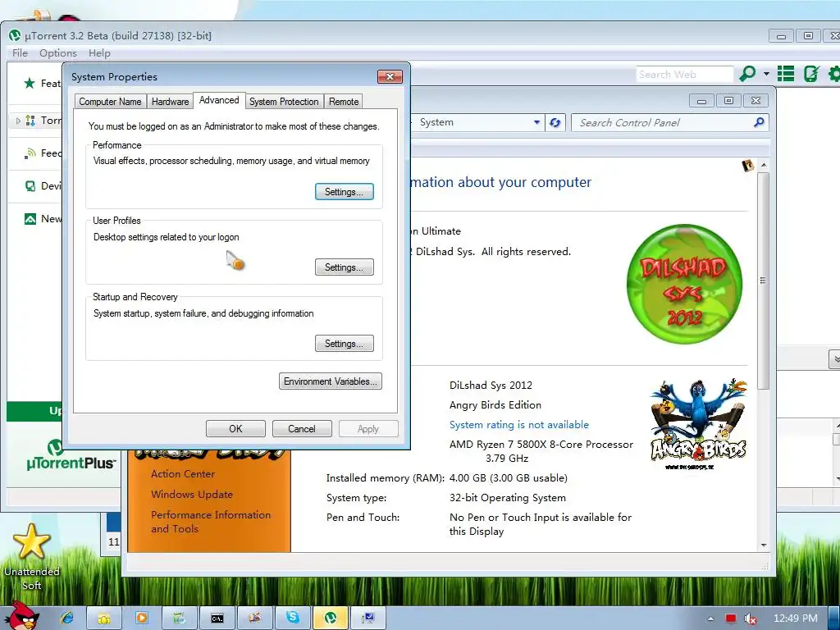Open the folder icon on the taskbar
Screen dimensions: 840x630
tap(104, 619)
